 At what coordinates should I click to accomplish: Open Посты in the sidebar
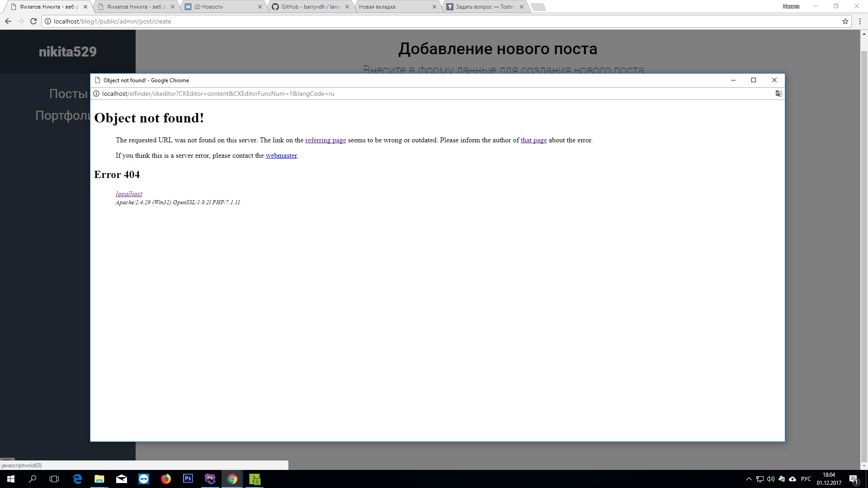68,94
